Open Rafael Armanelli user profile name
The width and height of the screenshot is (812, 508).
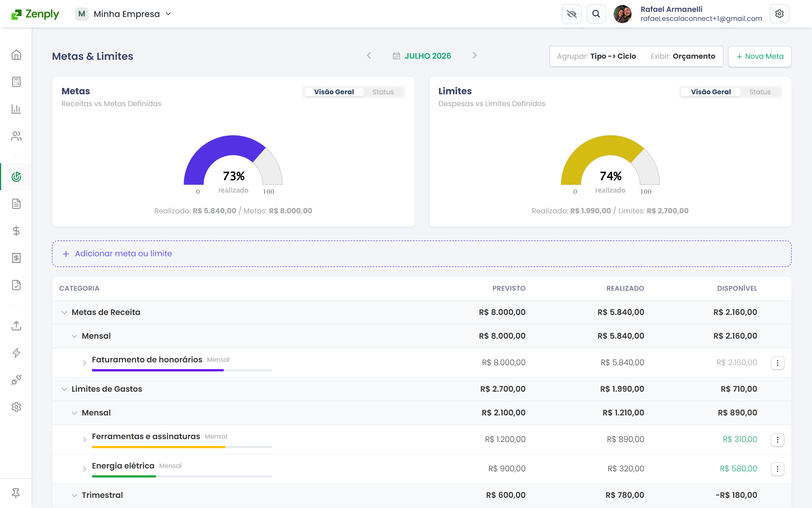pos(671,9)
